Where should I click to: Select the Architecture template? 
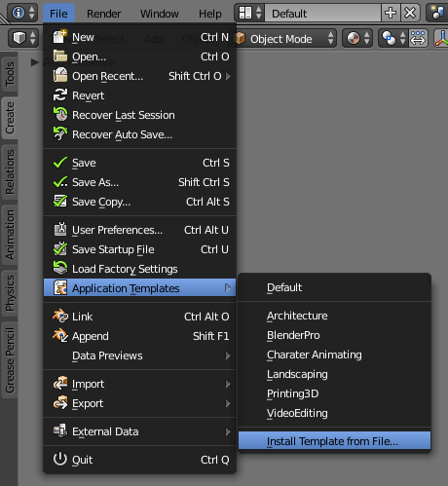(x=335, y=316)
